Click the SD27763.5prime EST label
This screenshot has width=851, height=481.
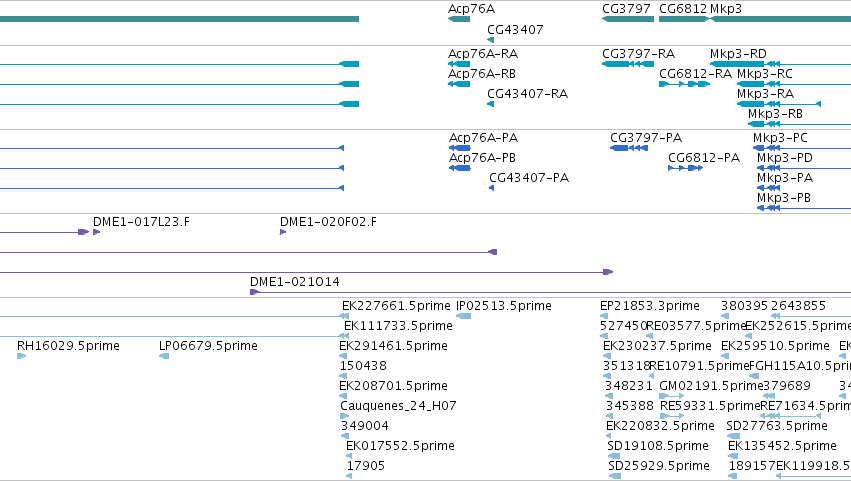click(777, 426)
